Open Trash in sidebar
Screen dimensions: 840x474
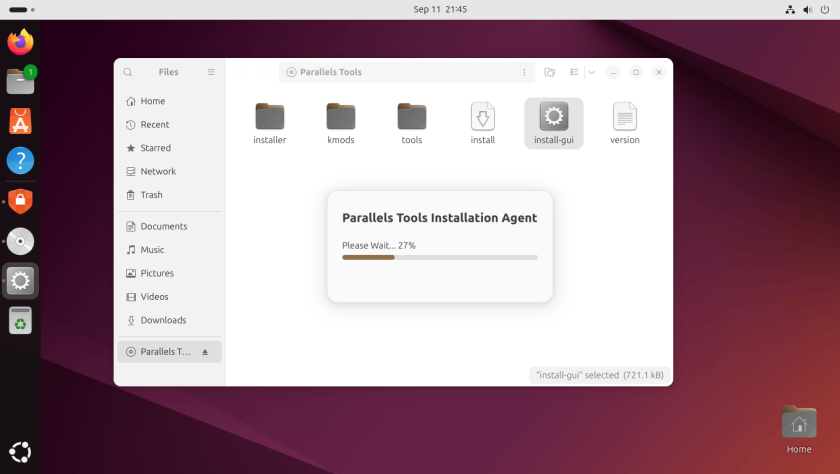[169, 195]
